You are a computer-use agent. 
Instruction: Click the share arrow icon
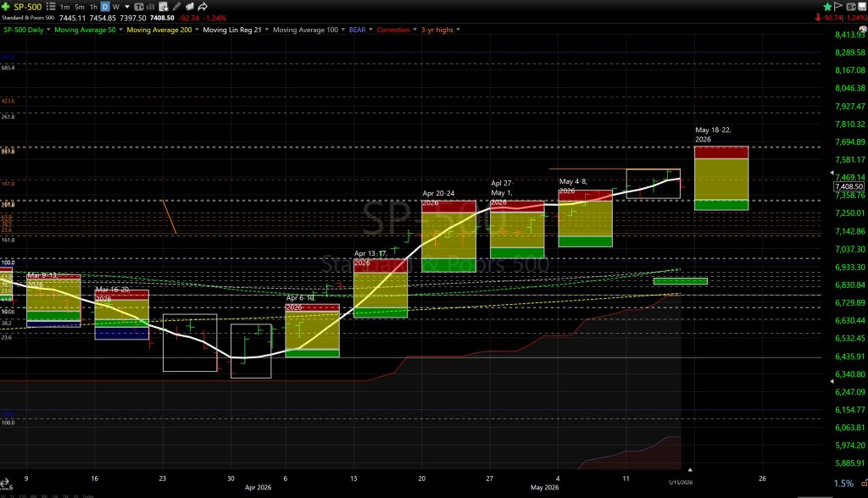tap(203, 7)
